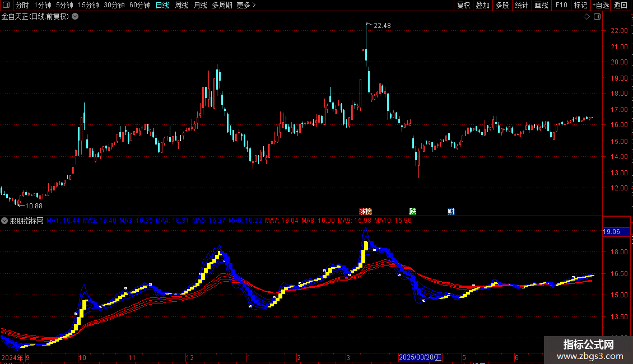This screenshot has width=633, height=364.
Task: Open the 画线 drawing tools
Action: [x=541, y=5]
